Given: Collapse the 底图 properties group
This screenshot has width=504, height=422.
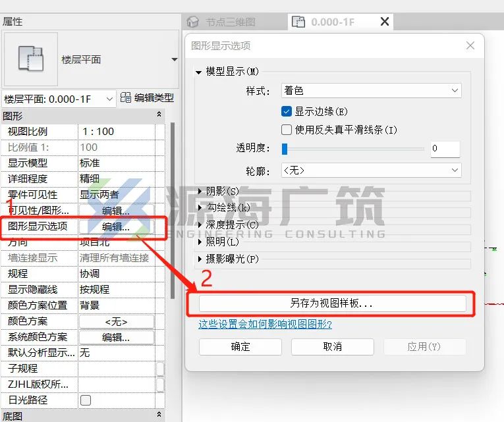Looking at the screenshot, I should point(159,415).
